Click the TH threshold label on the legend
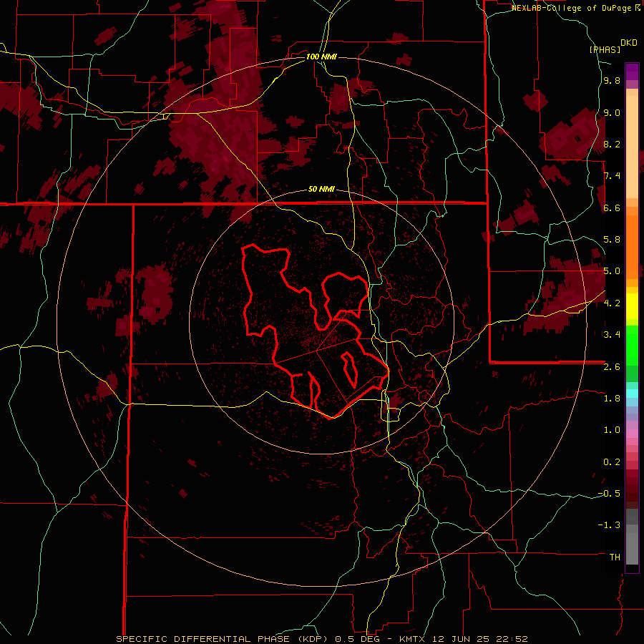The height and width of the screenshot is (644, 644). pos(615,557)
